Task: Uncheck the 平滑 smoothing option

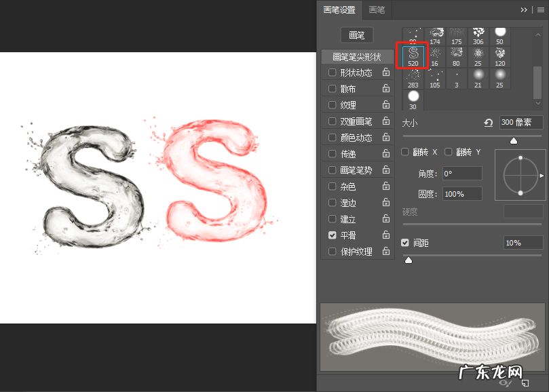Action: pyautogui.click(x=332, y=235)
